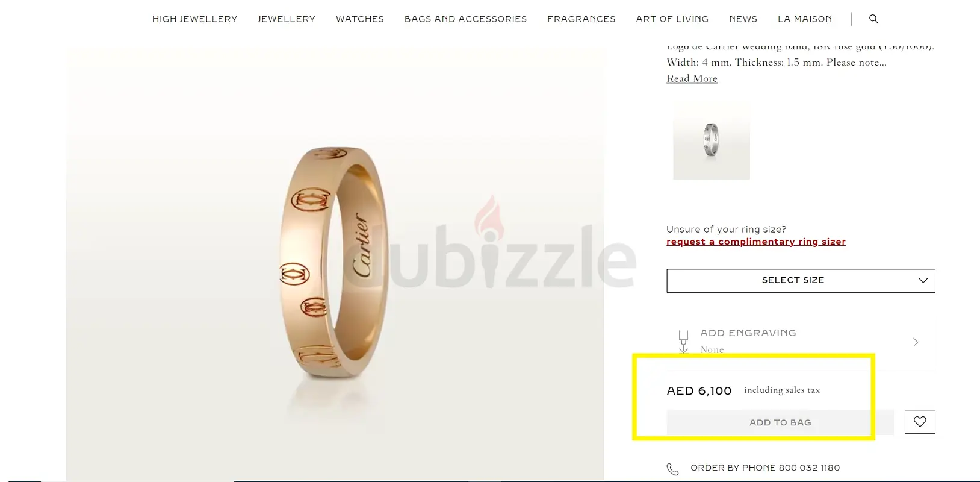Viewport: 980px width, 482px height.
Task: Open the Add Engraving chevron arrow
Action: pyautogui.click(x=916, y=342)
